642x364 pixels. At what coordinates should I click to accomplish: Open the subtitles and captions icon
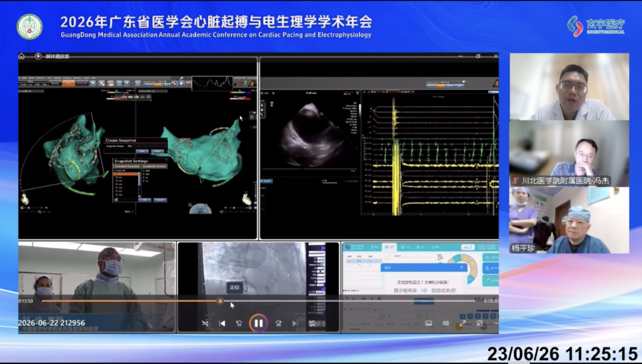click(x=429, y=323)
